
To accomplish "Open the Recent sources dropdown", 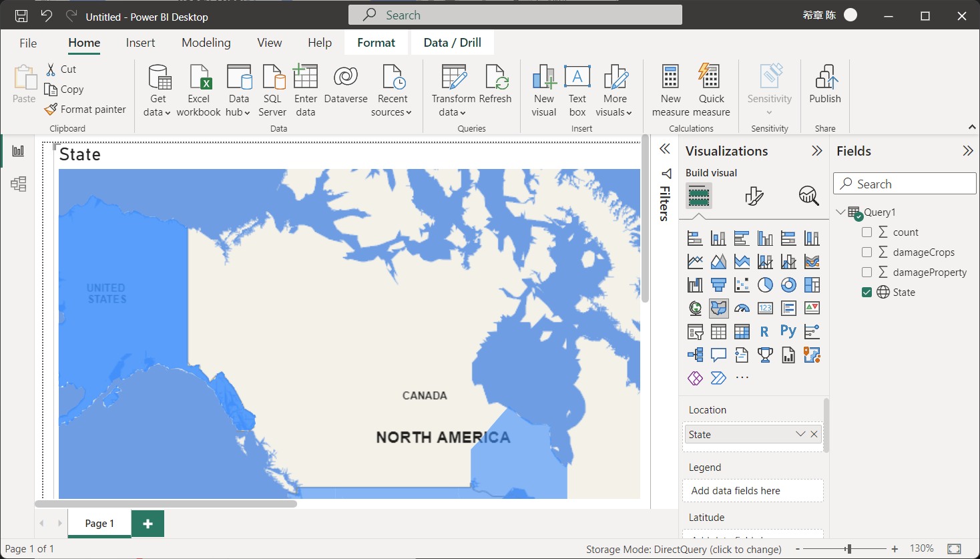I will [392, 91].
